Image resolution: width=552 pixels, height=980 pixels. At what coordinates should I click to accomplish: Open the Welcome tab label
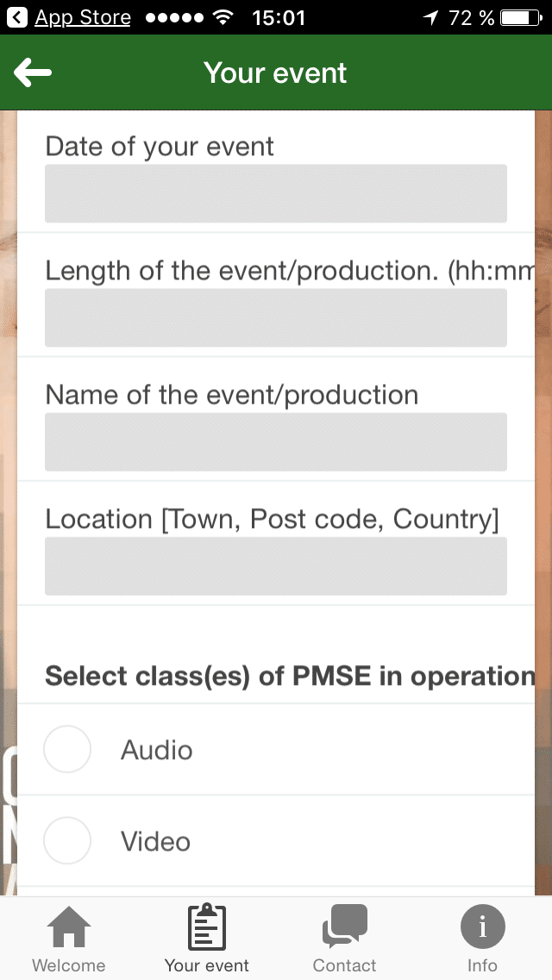[69, 965]
